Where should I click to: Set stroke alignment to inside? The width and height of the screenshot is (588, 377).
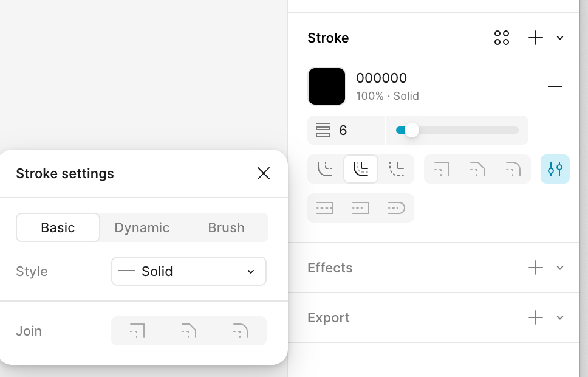[325, 169]
